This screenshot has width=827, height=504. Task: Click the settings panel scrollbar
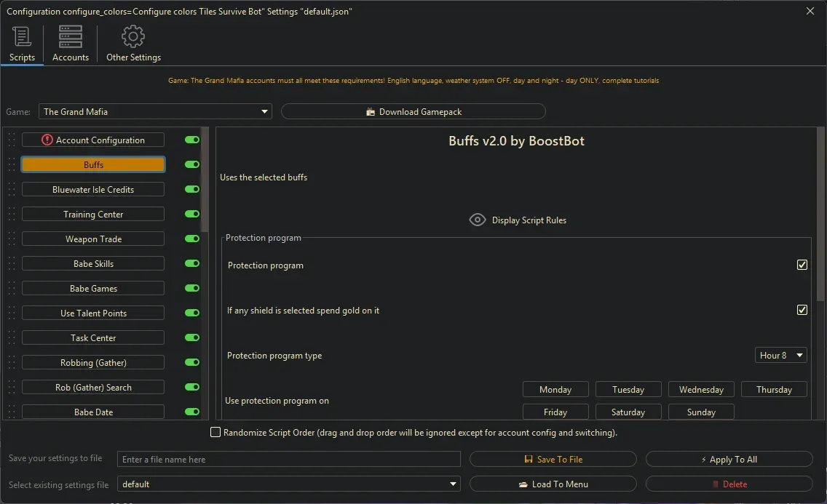click(x=820, y=214)
